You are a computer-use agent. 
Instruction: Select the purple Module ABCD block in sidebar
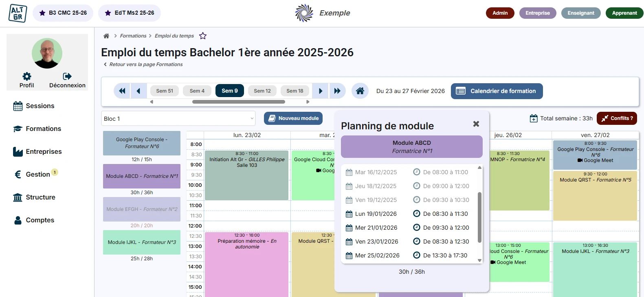pos(142,176)
